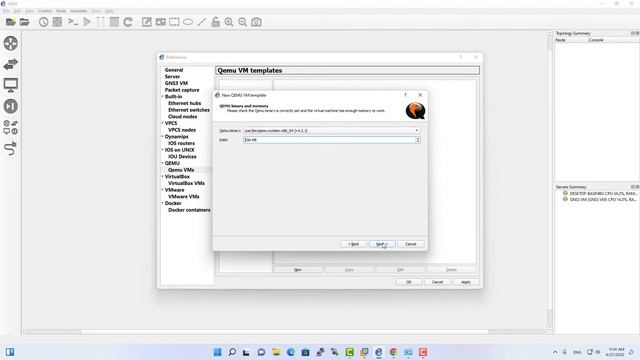Screen dimensions: 640x360
Task: Click the reload all nodes icon
Action: click(128, 22)
